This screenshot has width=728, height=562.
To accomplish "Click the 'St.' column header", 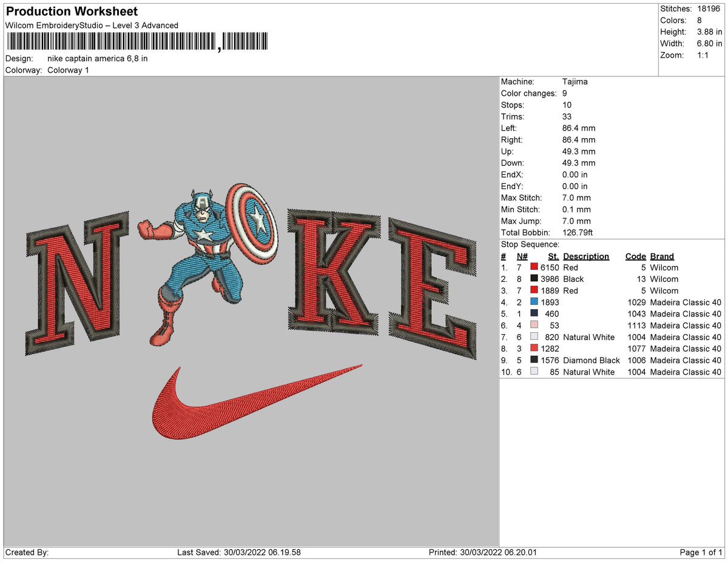I will coord(553,256).
